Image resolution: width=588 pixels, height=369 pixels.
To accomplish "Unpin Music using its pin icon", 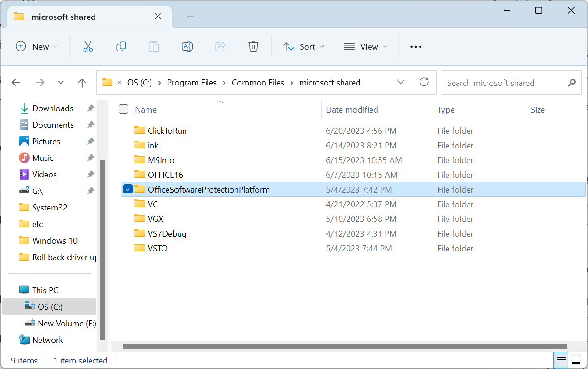I will (x=90, y=158).
